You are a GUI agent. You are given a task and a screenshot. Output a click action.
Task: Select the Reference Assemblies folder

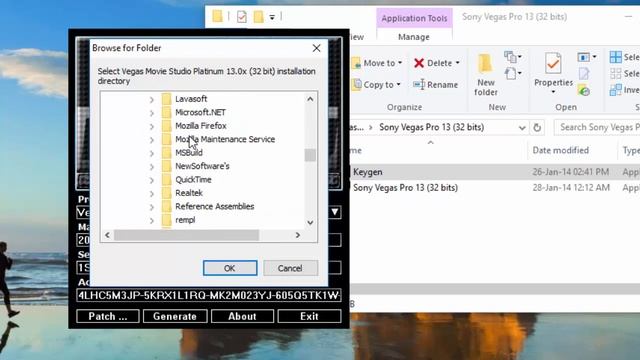click(215, 207)
